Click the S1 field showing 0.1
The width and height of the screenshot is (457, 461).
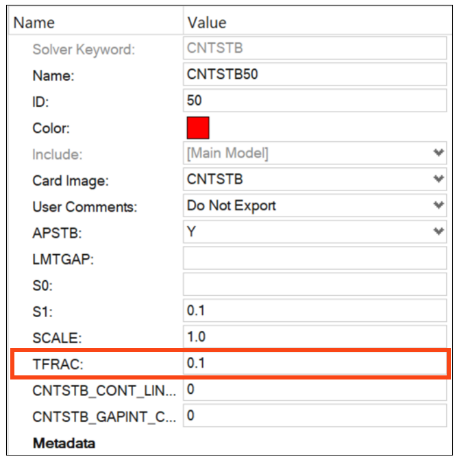click(315, 311)
